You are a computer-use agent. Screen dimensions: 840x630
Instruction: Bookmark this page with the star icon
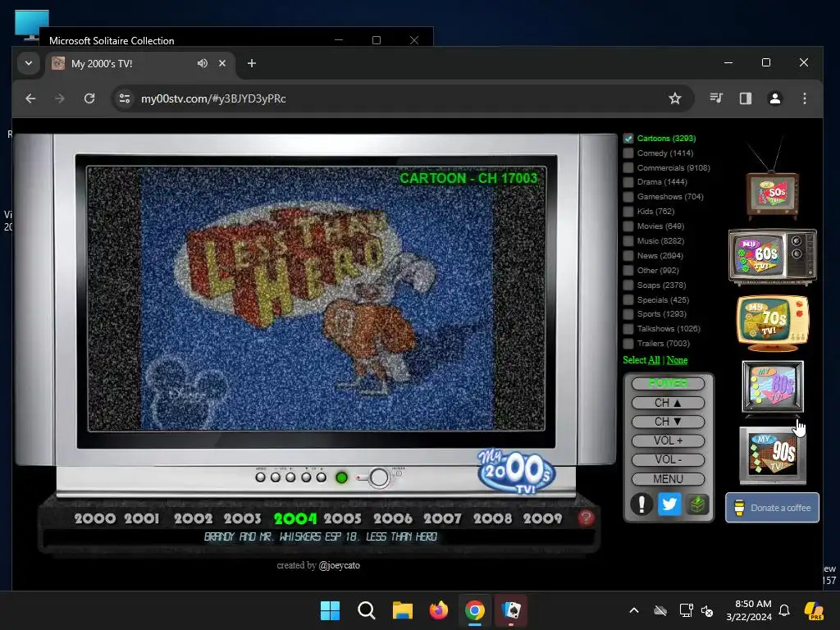[675, 98]
